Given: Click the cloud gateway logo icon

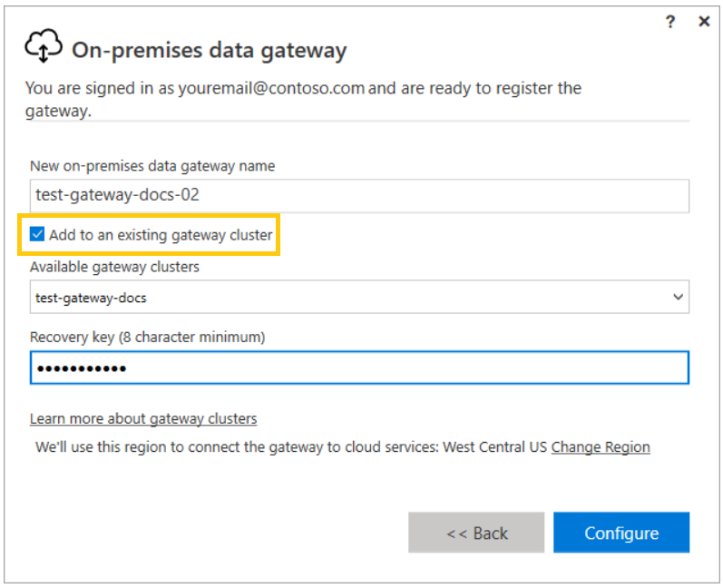Looking at the screenshot, I should pos(43,48).
